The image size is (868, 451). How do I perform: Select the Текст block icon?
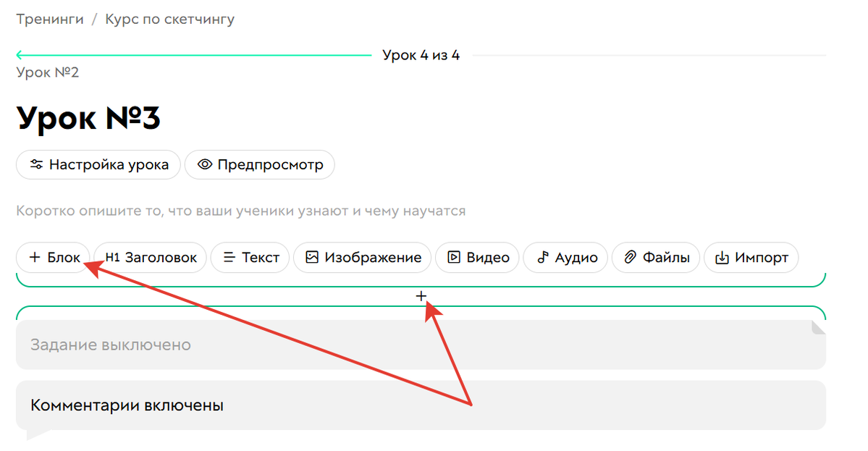229,257
